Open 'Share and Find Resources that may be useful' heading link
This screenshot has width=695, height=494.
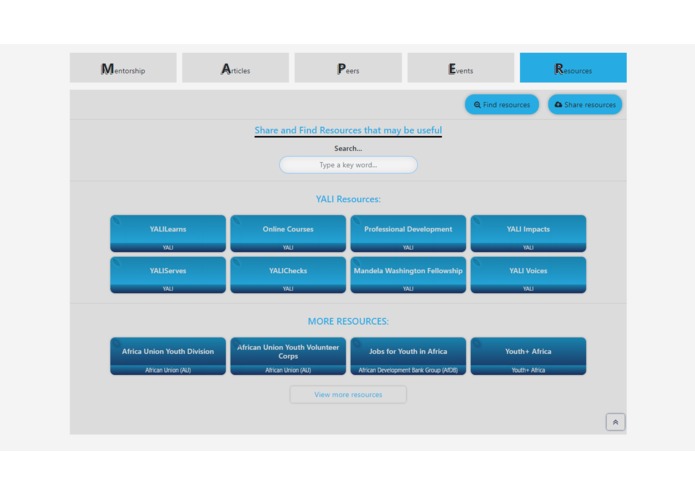tap(348, 130)
